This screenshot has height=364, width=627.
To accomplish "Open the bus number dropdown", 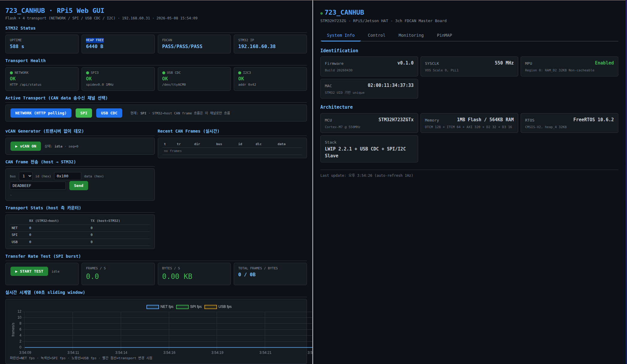I will [x=26, y=176].
